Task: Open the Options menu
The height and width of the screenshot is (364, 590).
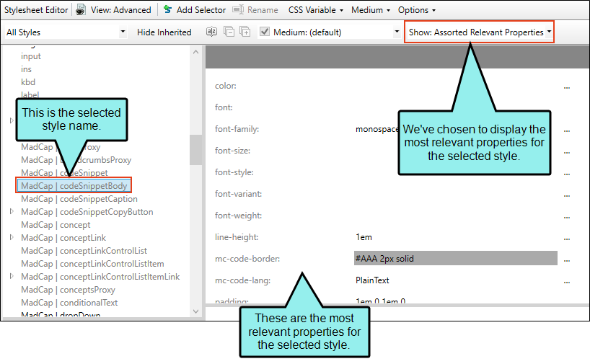Action: pos(417,10)
